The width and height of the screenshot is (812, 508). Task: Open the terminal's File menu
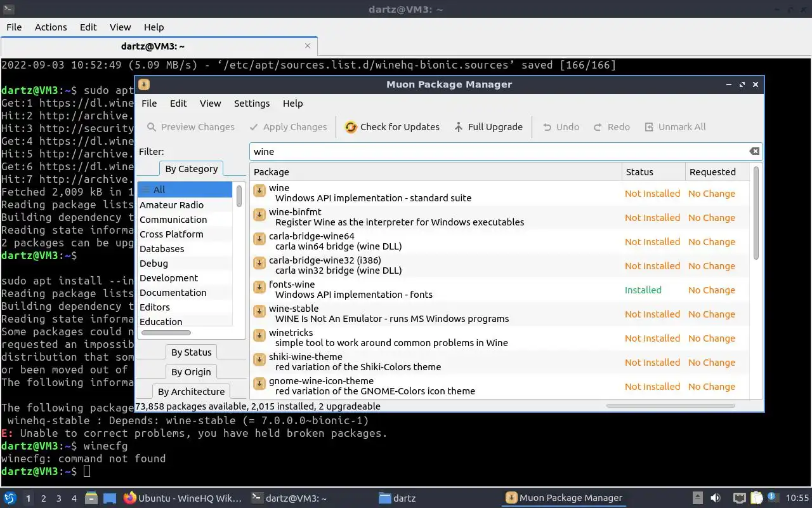pos(14,27)
